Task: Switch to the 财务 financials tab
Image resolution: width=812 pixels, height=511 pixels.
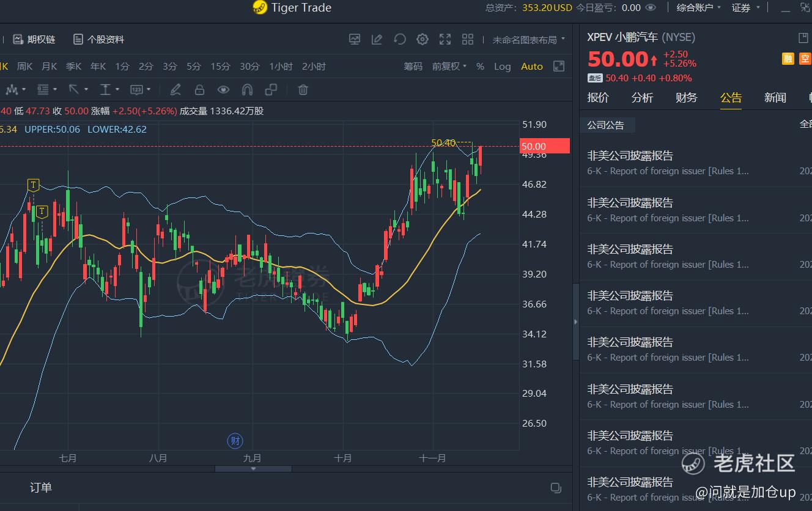Action: point(687,98)
